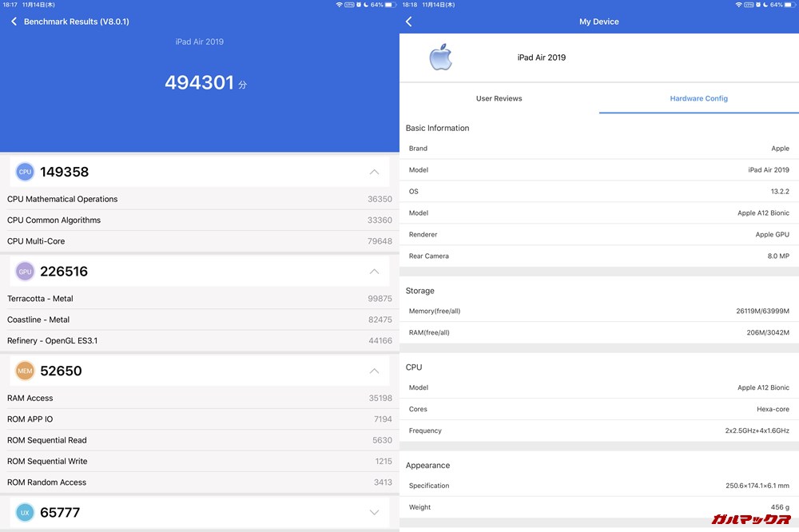
Task: Switch to the User Reviews tab
Action: click(x=500, y=98)
